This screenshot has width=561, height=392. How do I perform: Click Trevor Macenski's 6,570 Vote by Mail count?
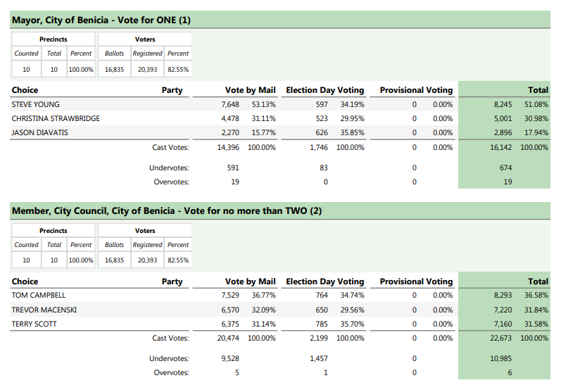pos(230,310)
